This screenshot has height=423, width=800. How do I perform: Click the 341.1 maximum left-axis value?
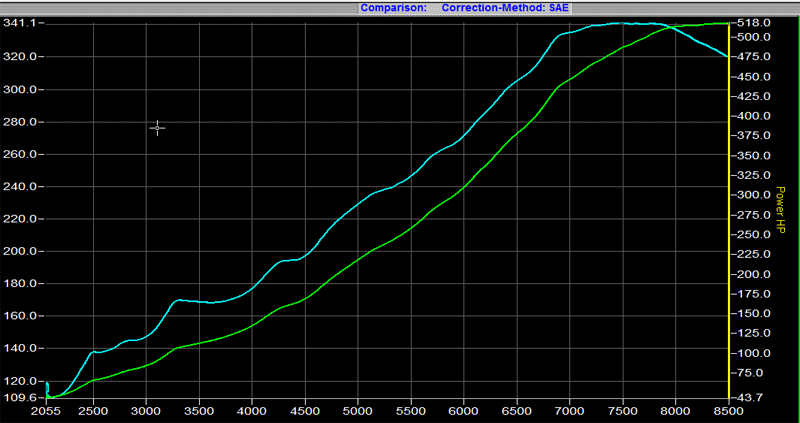click(x=21, y=23)
